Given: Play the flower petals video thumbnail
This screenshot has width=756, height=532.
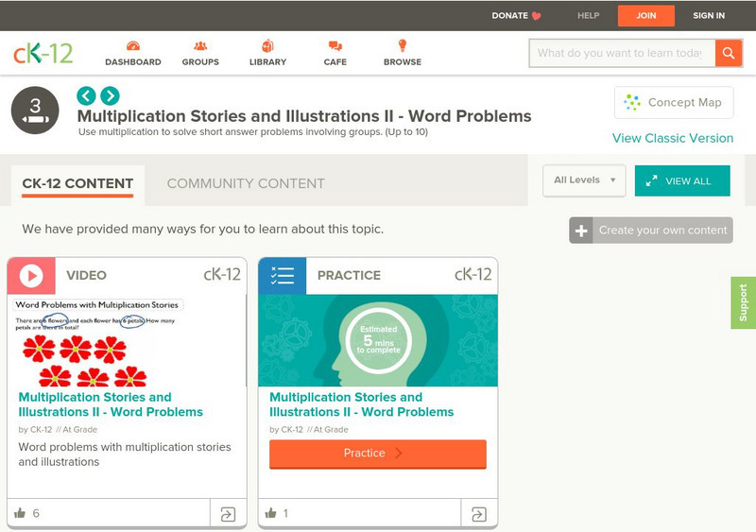Looking at the screenshot, I should coord(127,341).
